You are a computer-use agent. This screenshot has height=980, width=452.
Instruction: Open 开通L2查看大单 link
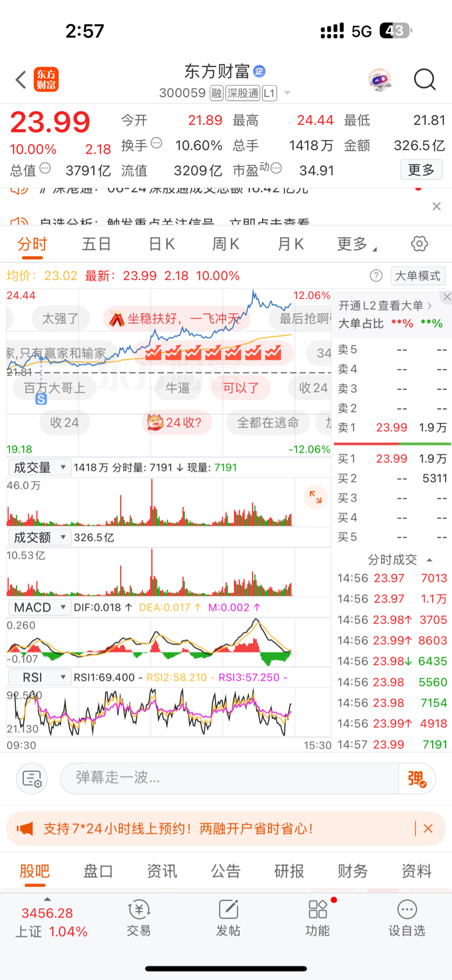pyautogui.click(x=385, y=305)
